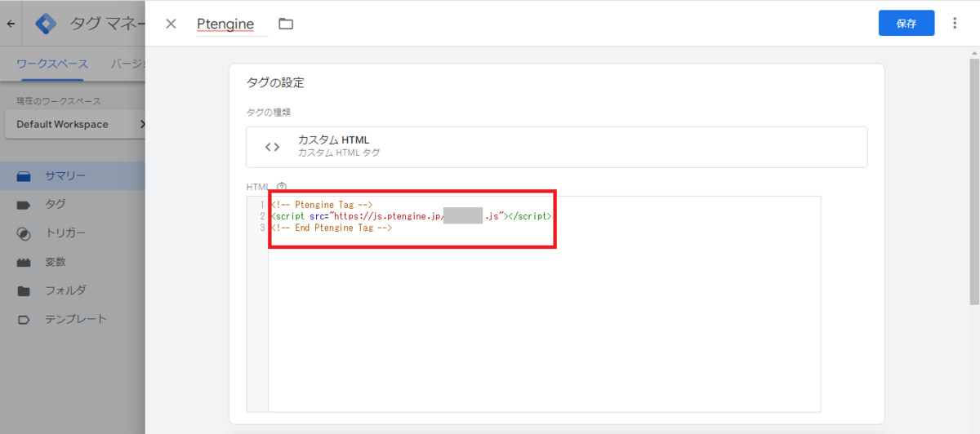
Task: Click the 現在のワークスペース label
Action: tap(58, 101)
